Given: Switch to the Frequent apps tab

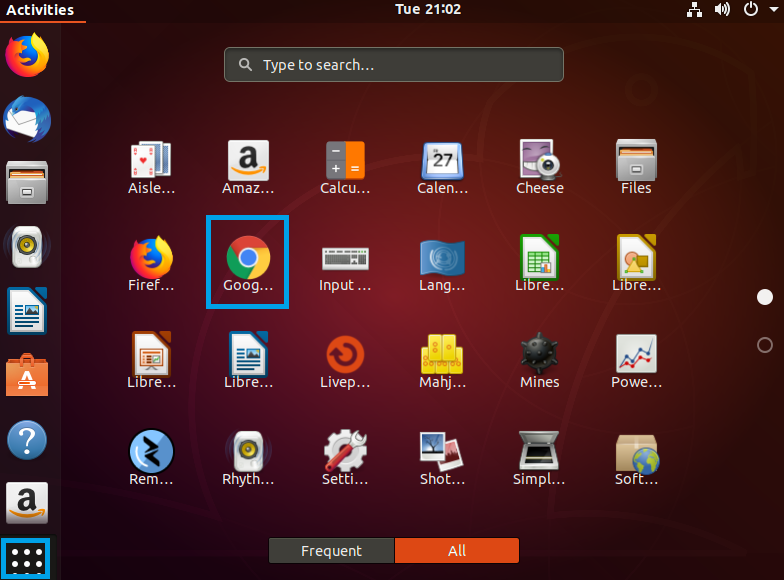Looking at the screenshot, I should (332, 550).
